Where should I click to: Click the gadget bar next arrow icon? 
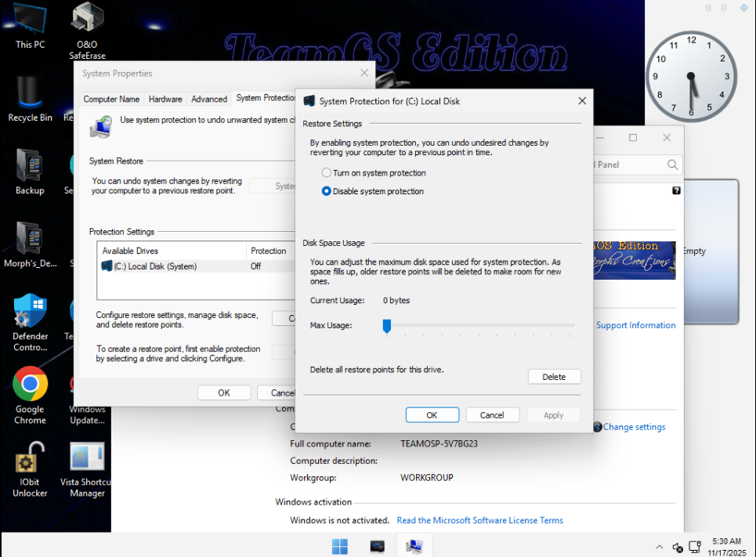(x=724, y=8)
